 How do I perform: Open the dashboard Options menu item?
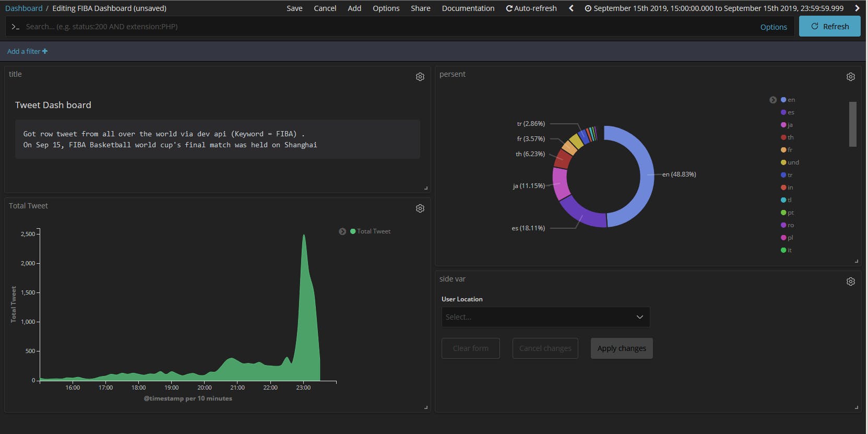pos(386,8)
